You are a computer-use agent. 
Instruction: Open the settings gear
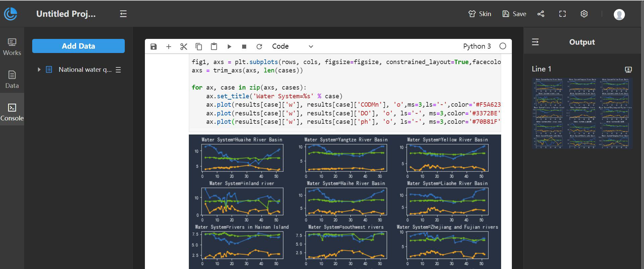[x=584, y=14]
